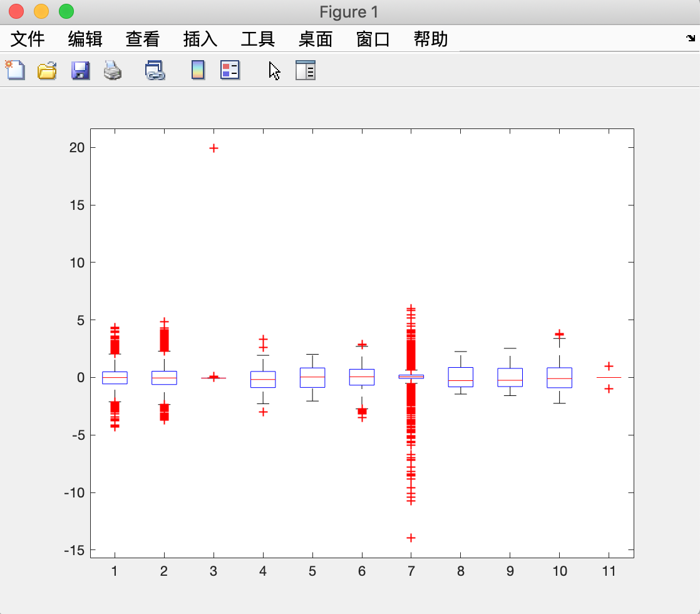Click x-axis tick label 11
Screen dimensions: 700x614
(609, 571)
